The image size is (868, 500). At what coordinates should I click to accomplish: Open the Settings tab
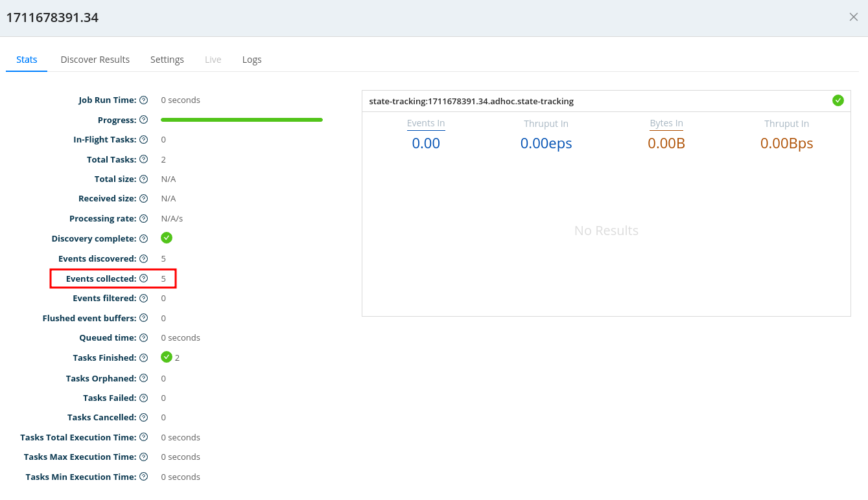tap(167, 60)
